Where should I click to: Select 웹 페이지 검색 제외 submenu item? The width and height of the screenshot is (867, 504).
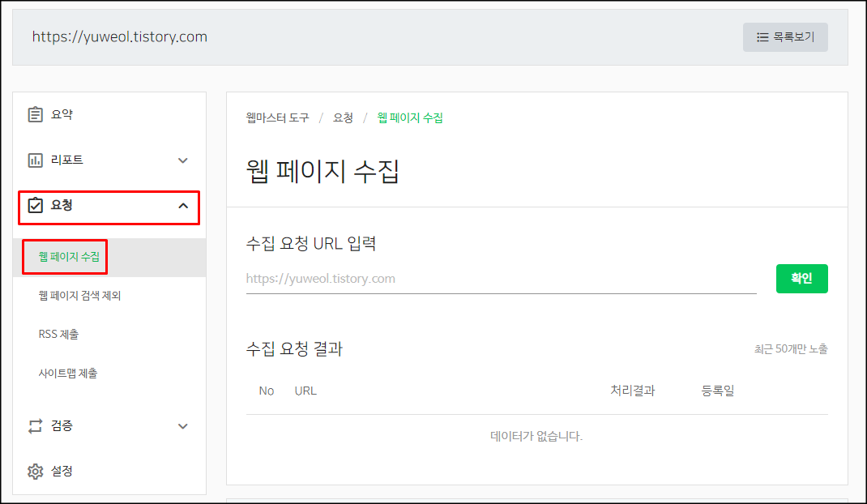click(79, 296)
